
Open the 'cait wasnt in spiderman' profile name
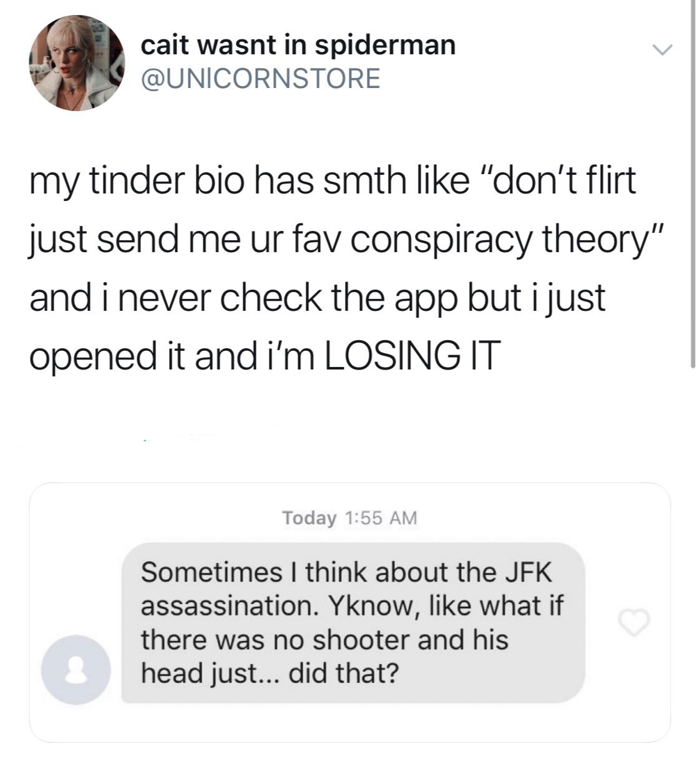(x=298, y=45)
